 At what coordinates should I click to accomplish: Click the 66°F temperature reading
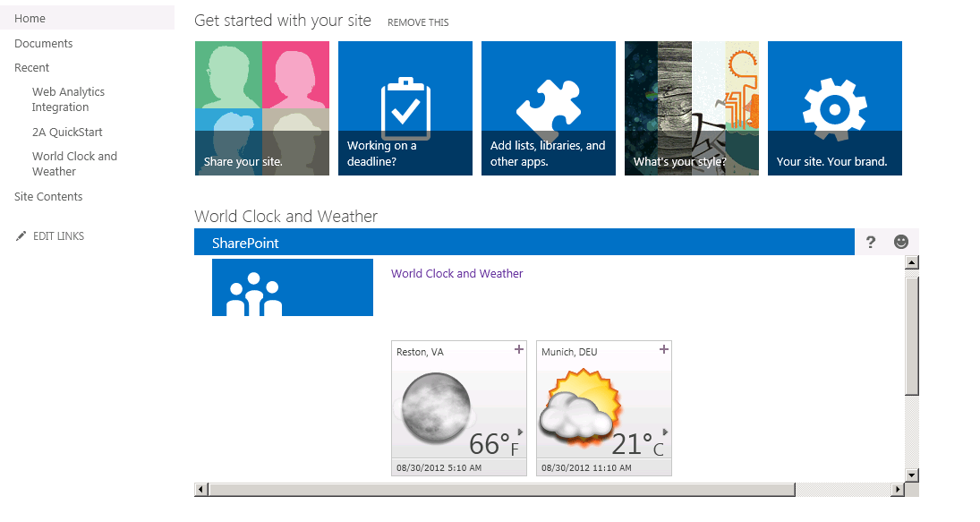[494, 444]
